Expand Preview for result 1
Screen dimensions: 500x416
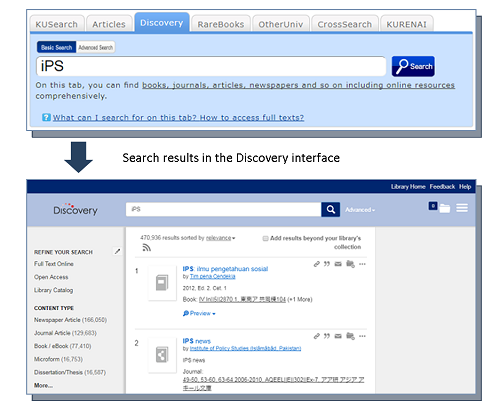[199, 313]
